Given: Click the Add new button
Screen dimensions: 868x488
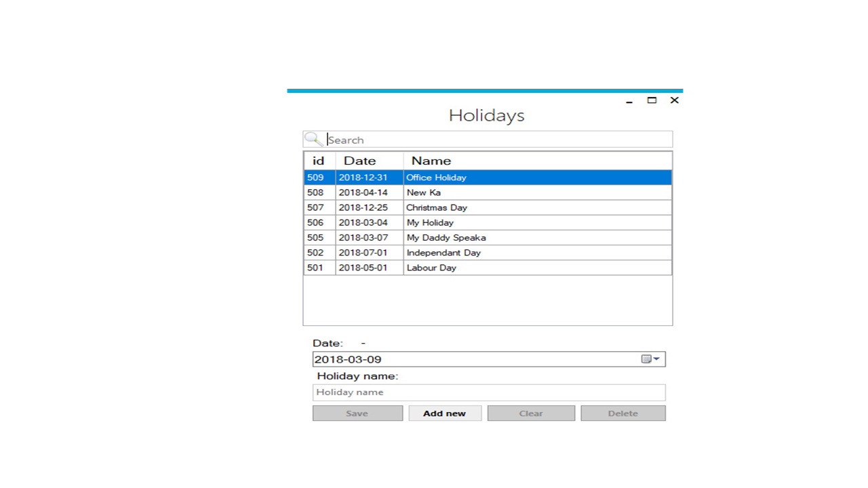Looking at the screenshot, I should pos(444,413).
